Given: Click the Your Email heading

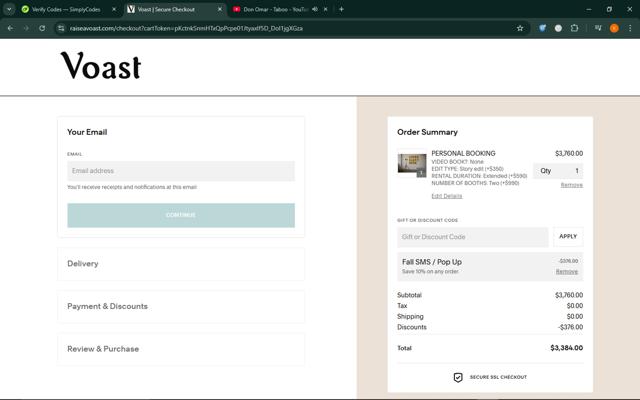Looking at the screenshot, I should [x=87, y=132].
